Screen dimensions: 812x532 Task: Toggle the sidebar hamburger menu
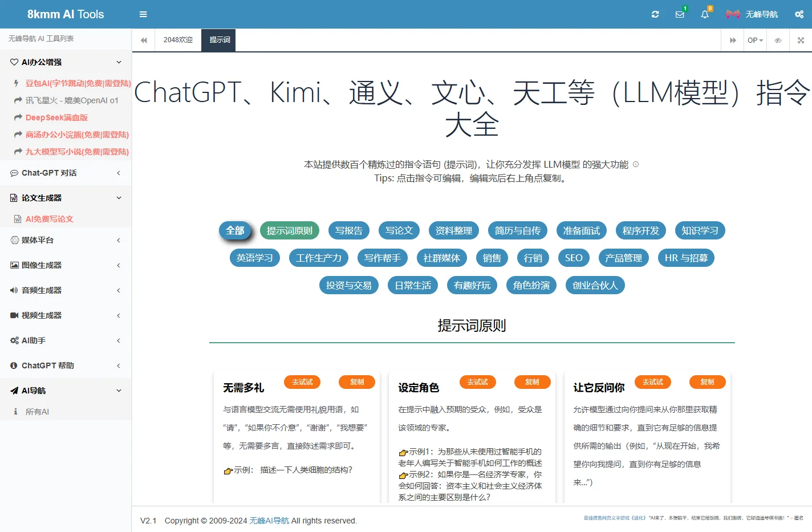pyautogui.click(x=143, y=14)
